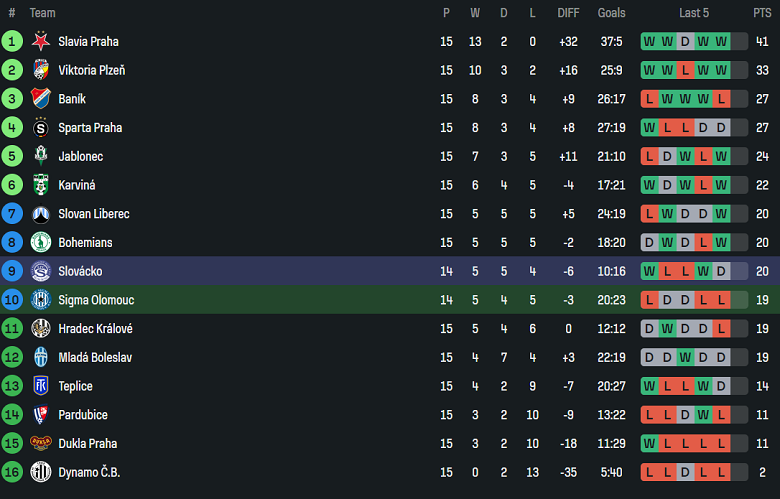This screenshot has width=780, height=499.
Task: Sort table by DIFF column header
Action: click(568, 13)
